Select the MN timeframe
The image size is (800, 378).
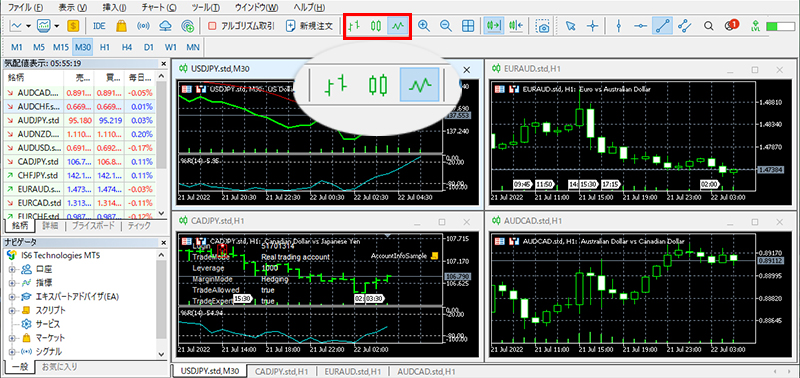192,47
